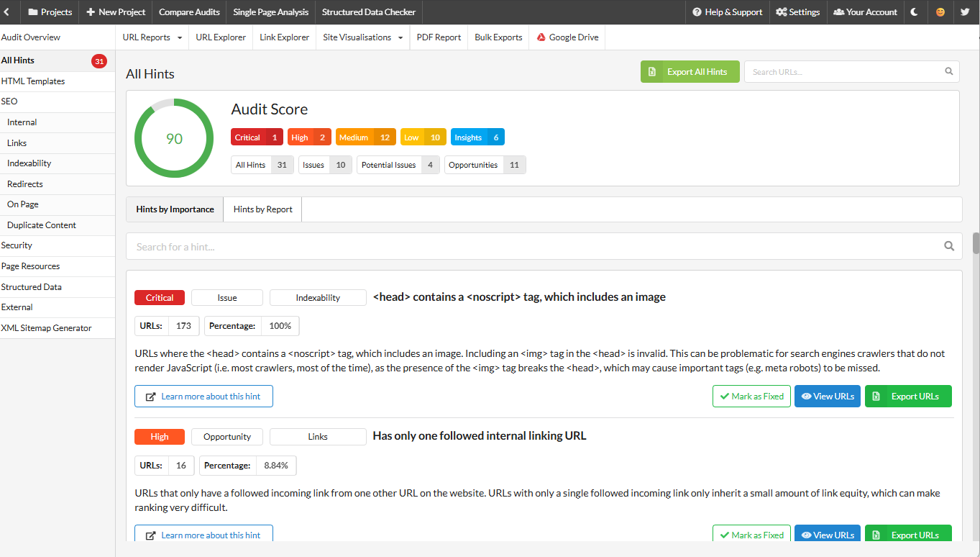980x557 pixels.
Task: Filter hints by Insights badge
Action: pyautogui.click(x=477, y=137)
